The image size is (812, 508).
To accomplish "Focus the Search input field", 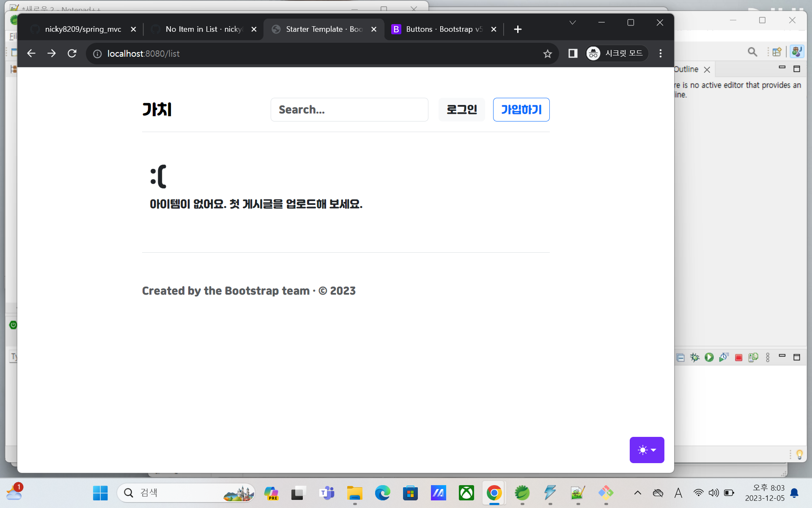I will pos(349,110).
